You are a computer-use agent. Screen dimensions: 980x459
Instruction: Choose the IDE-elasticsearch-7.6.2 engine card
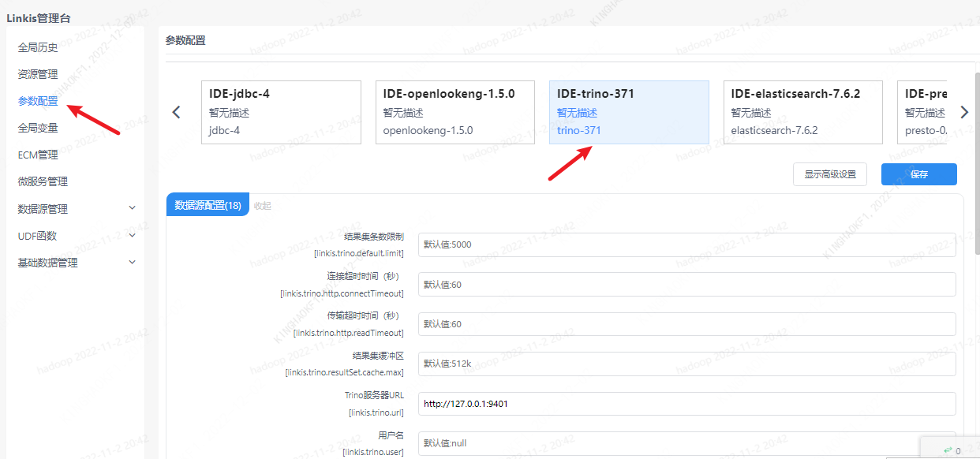[802, 112]
